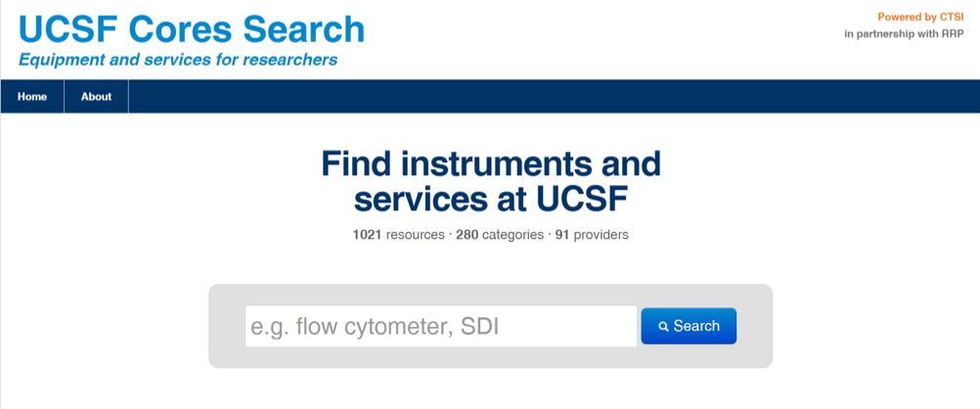
Task: Click the '280 categories' count
Action: coord(500,235)
